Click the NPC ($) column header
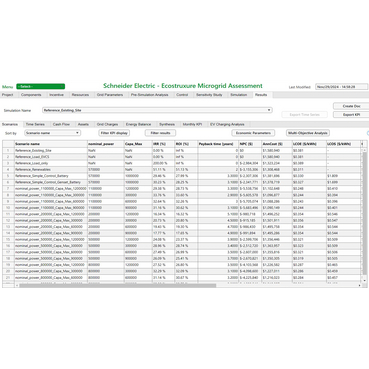 click(x=250, y=144)
